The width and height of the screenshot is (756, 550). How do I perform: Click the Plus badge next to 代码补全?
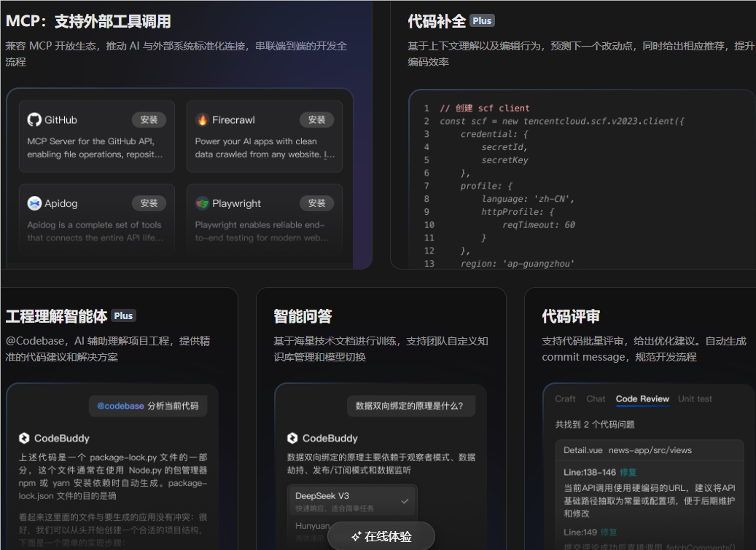482,21
